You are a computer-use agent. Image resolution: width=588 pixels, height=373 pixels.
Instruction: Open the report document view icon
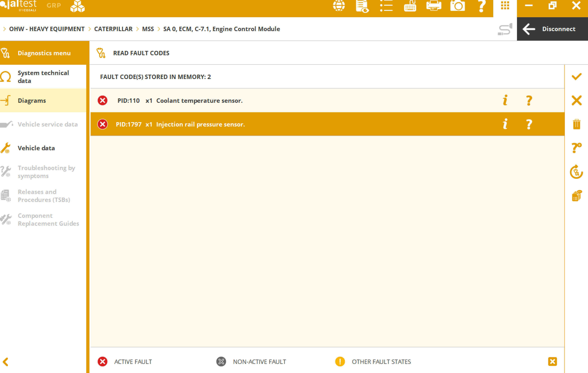tap(362, 6)
